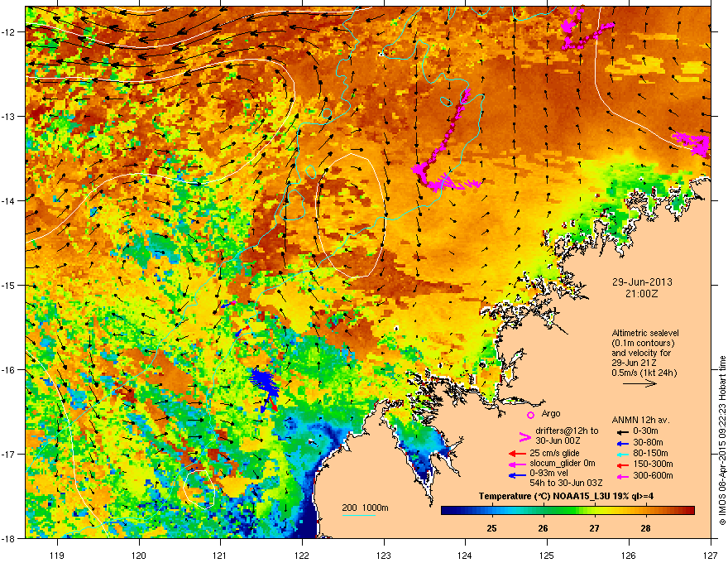The width and height of the screenshot is (728, 563).
Task: Click the dark blue end of temperature colorbar
Action: coord(447,511)
